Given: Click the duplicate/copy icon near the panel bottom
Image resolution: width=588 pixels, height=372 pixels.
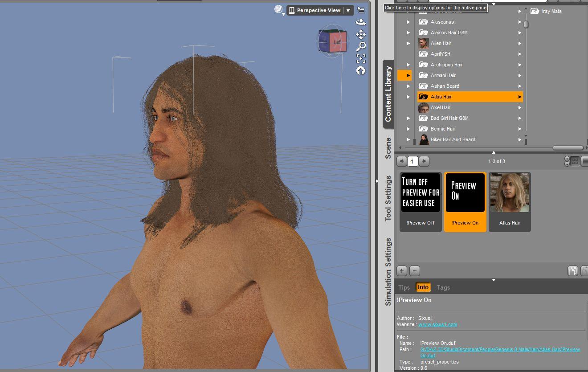Looking at the screenshot, I should [573, 271].
